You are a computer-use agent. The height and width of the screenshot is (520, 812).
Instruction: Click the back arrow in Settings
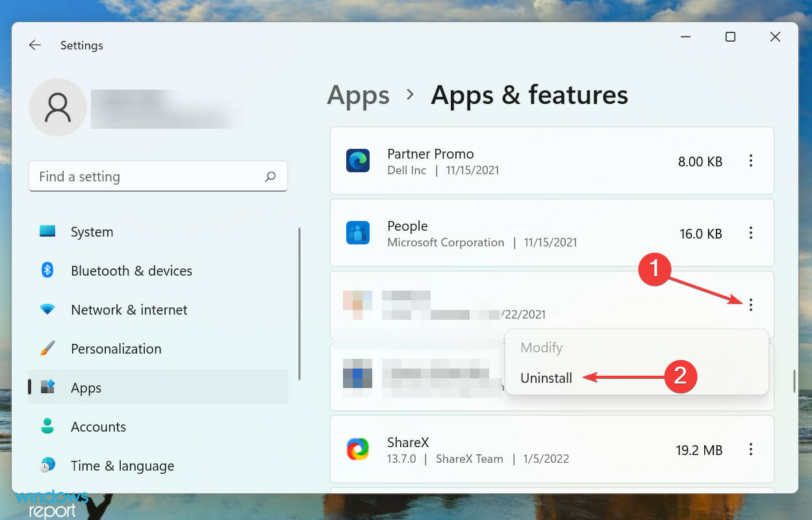pos(35,45)
